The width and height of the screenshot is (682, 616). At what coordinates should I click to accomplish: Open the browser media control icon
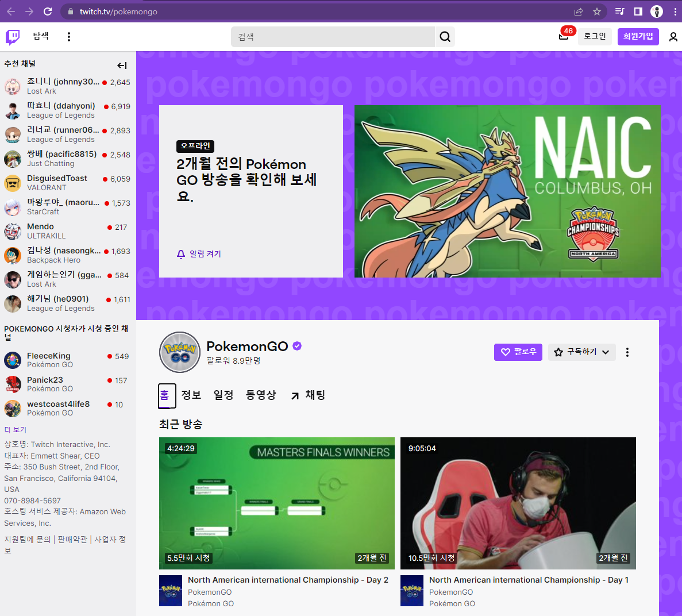pyautogui.click(x=620, y=11)
